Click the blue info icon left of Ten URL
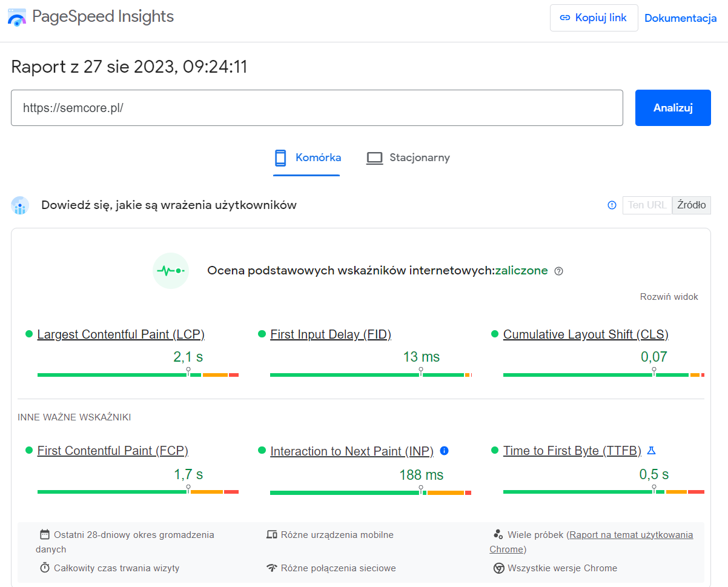This screenshot has width=728, height=587. pos(612,205)
